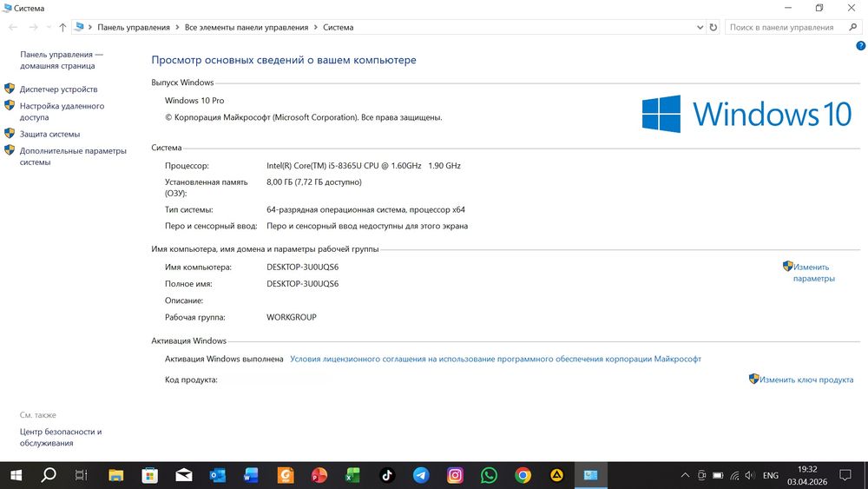Open the Wi-Fi network tray icon
Image resolution: width=868 pixels, height=489 pixels.
coord(734,475)
